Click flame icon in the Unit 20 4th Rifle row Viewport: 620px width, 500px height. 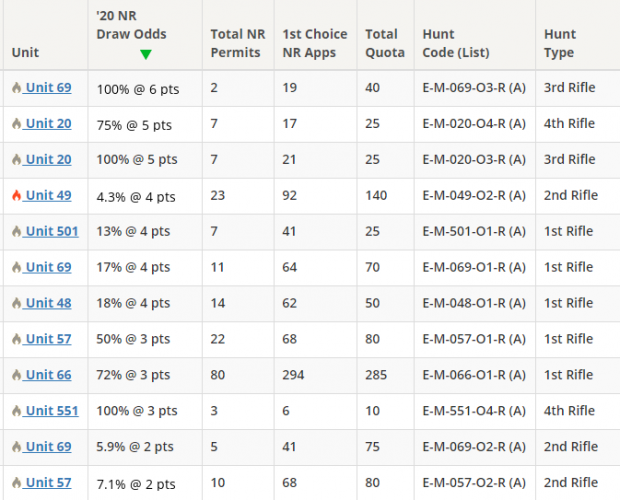(16, 124)
